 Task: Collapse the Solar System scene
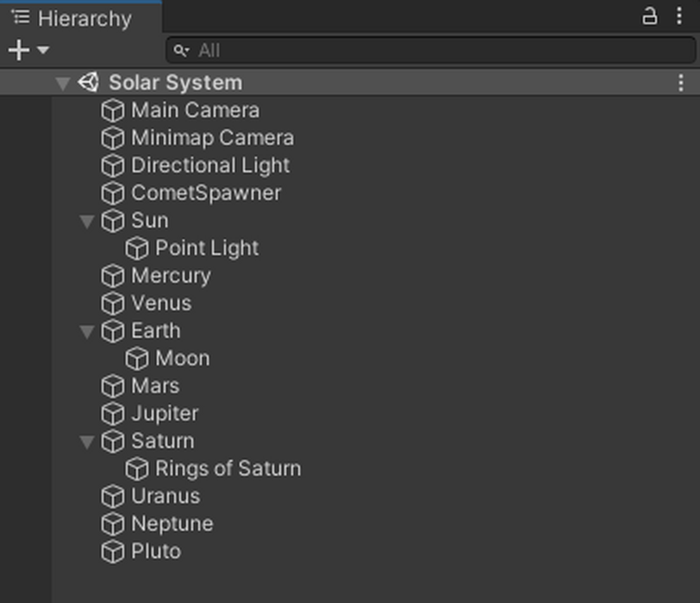[x=62, y=83]
